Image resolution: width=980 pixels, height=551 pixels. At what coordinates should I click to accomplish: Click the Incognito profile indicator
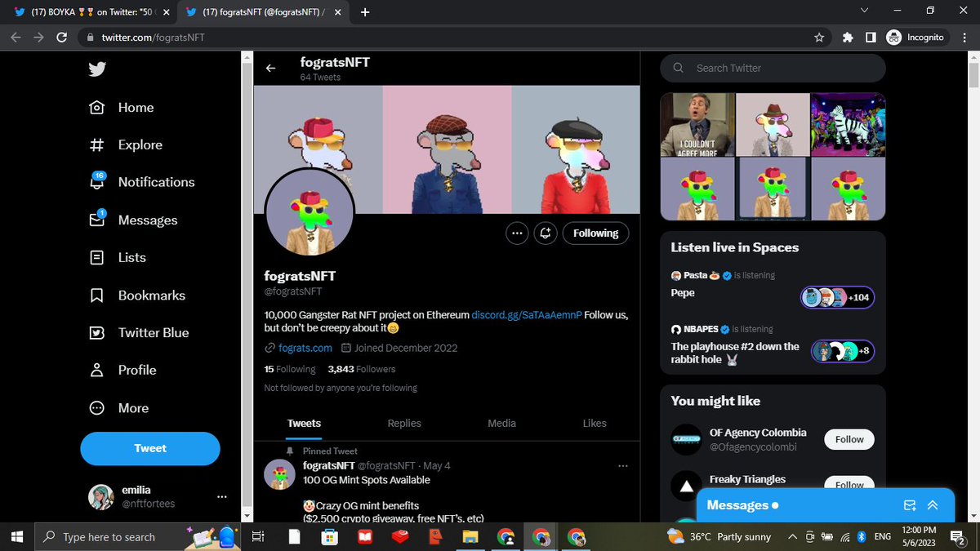[915, 38]
